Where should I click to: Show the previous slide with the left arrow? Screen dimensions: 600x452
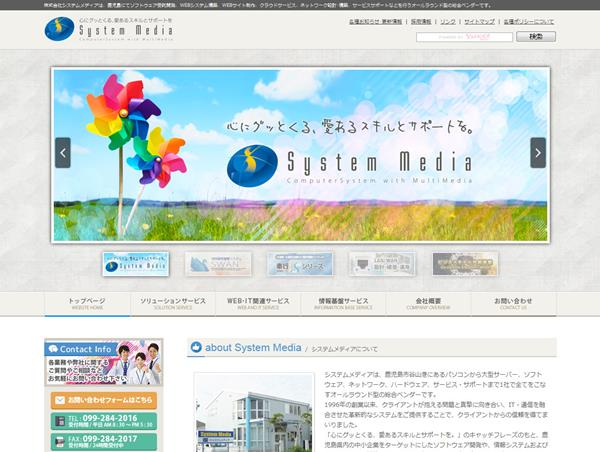[x=63, y=153]
